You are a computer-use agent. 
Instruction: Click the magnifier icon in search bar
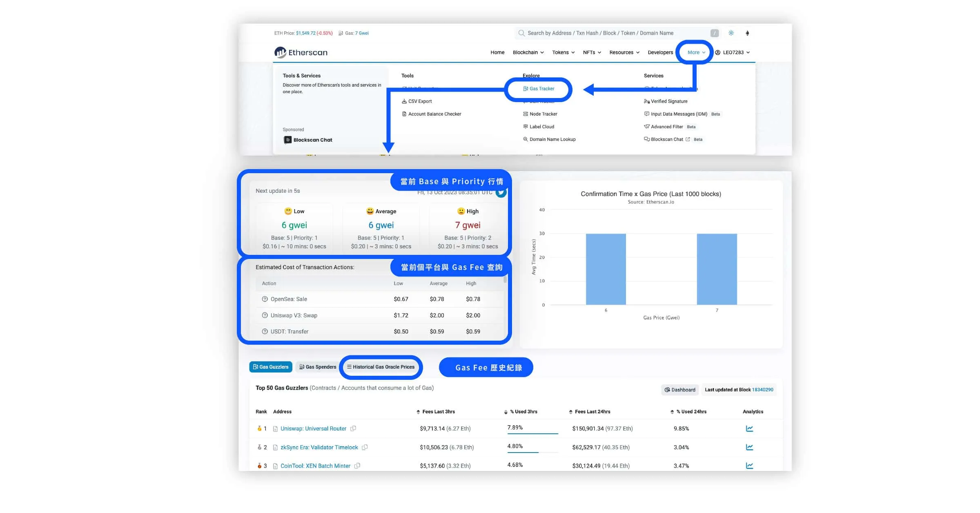[521, 33]
